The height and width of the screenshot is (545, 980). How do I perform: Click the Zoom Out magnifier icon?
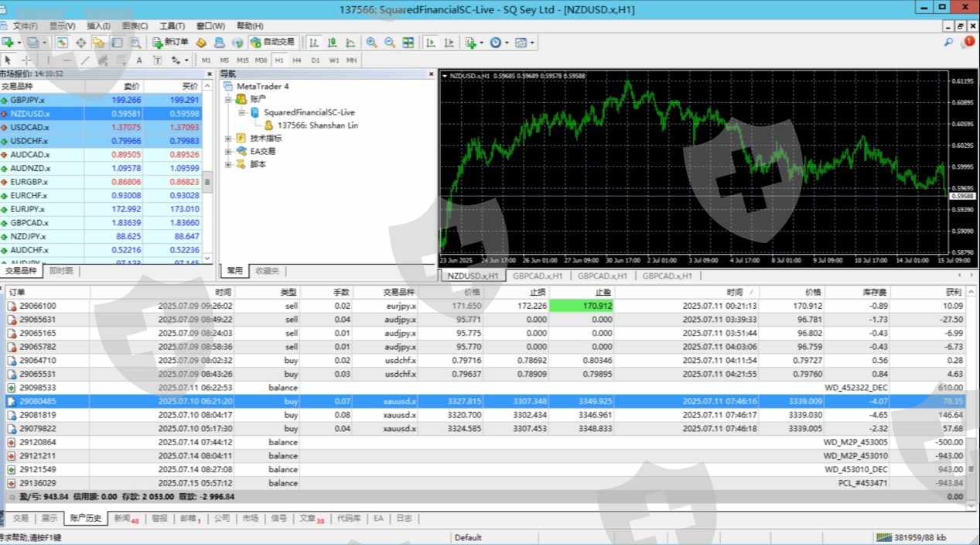coord(390,43)
